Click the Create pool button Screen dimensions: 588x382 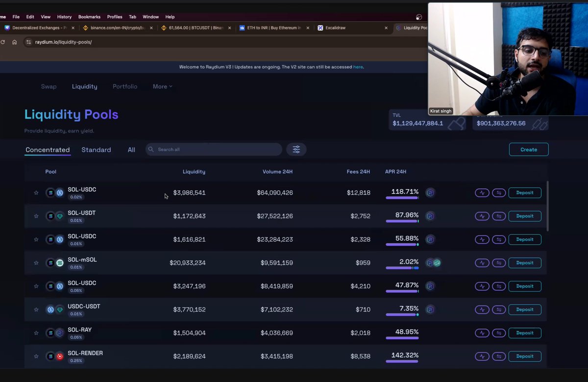(x=528, y=149)
